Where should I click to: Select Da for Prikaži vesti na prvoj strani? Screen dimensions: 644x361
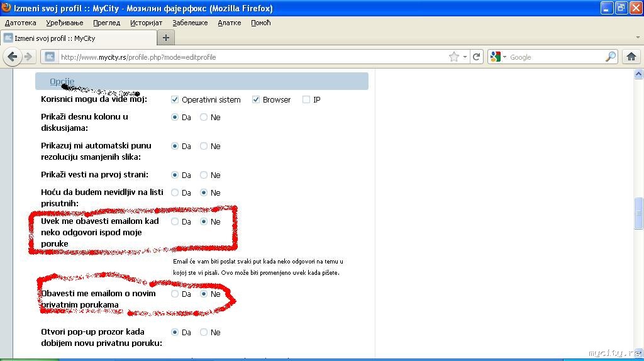click(175, 175)
